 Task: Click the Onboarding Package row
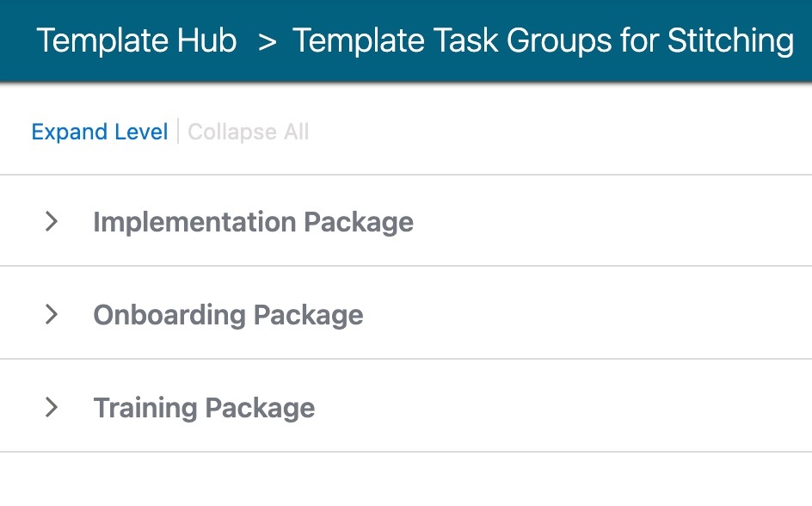(406, 314)
